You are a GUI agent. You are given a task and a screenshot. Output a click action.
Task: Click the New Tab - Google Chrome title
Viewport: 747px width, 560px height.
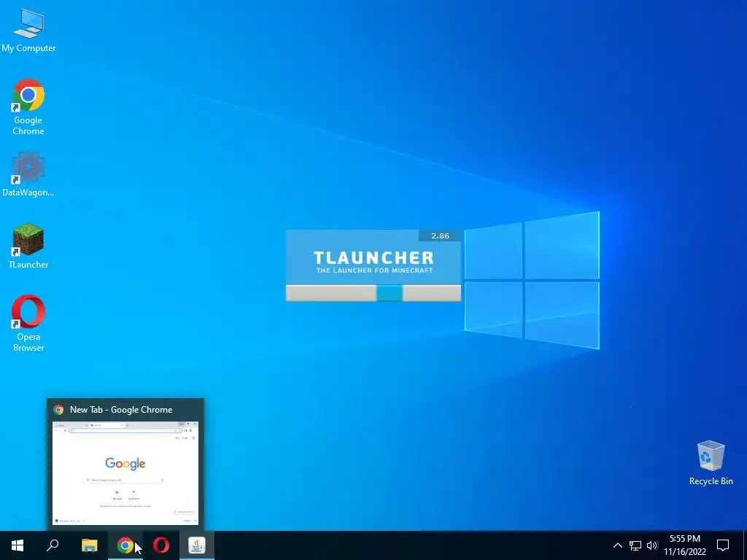point(121,410)
